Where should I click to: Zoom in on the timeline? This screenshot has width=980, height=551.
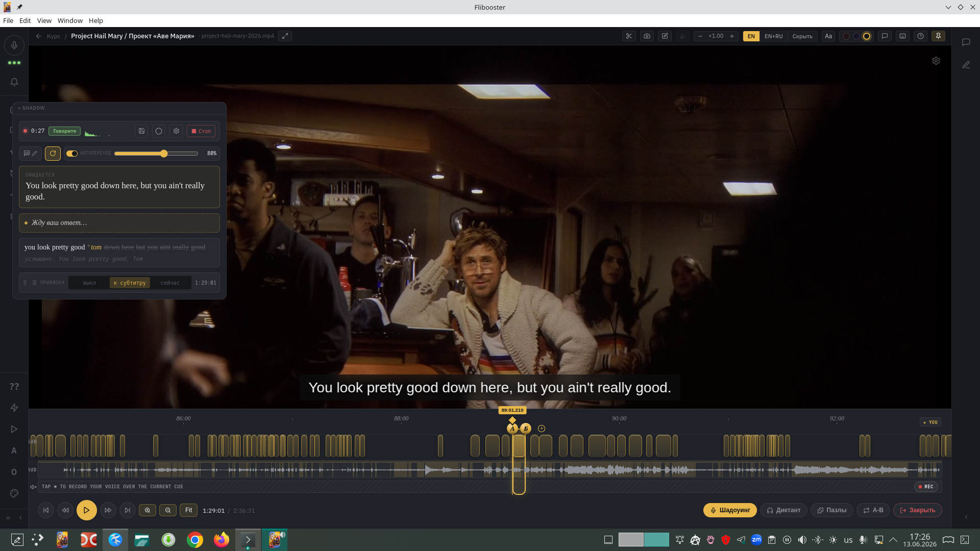click(148, 510)
